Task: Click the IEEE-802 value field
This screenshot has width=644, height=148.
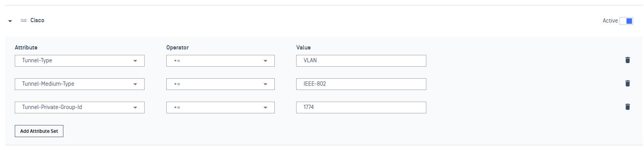Action: [x=361, y=84]
